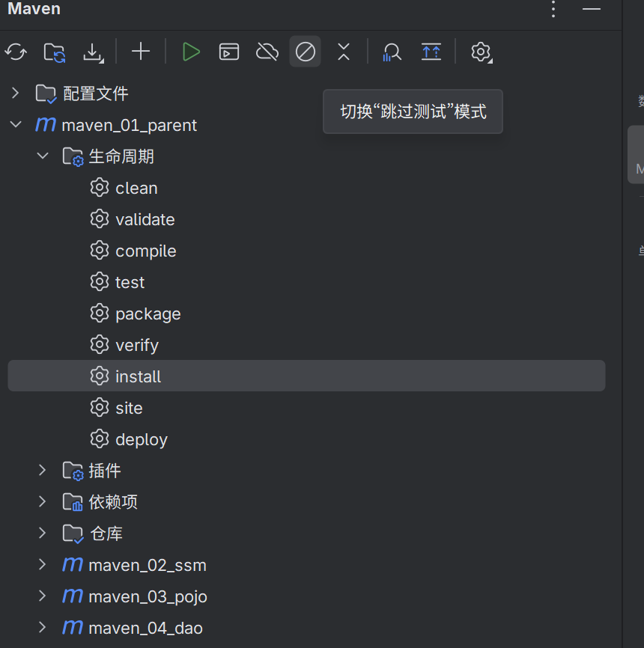Expand the 配置文件 node
Viewport: 644px width, 648px height.
[x=15, y=93]
